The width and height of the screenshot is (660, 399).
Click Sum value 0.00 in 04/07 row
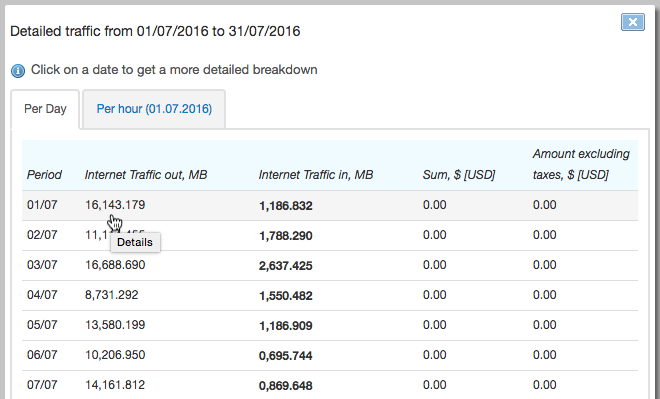(x=434, y=295)
